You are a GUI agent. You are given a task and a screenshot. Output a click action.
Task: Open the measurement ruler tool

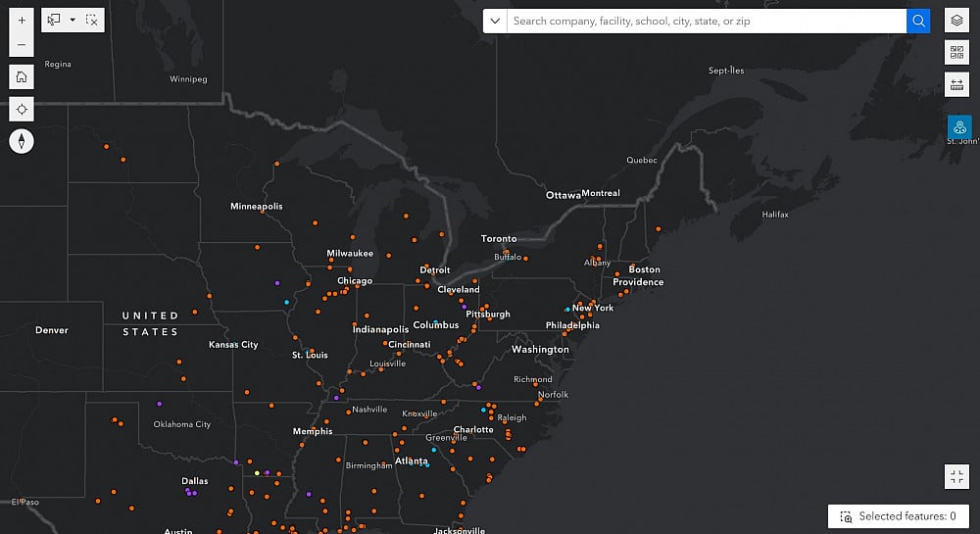pos(956,85)
